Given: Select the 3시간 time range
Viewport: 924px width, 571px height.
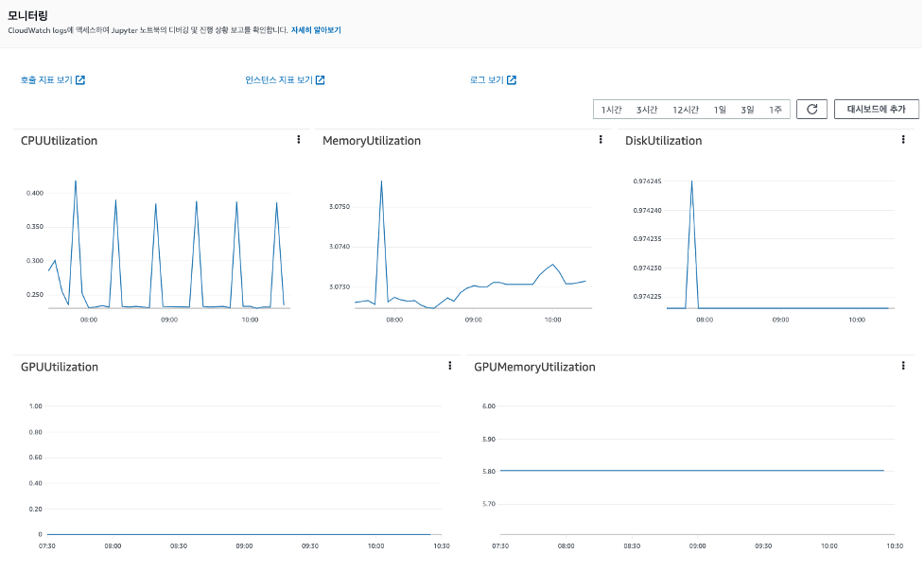Looking at the screenshot, I should [647, 110].
